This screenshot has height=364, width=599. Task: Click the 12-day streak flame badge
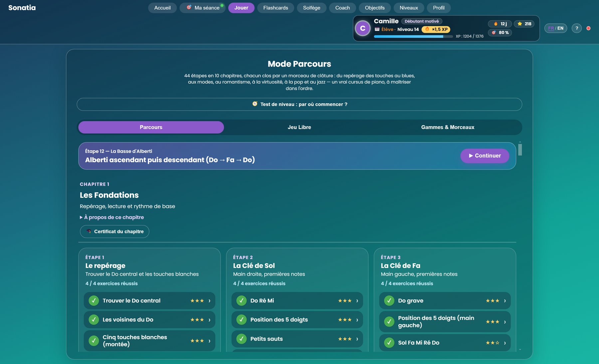pyautogui.click(x=500, y=24)
